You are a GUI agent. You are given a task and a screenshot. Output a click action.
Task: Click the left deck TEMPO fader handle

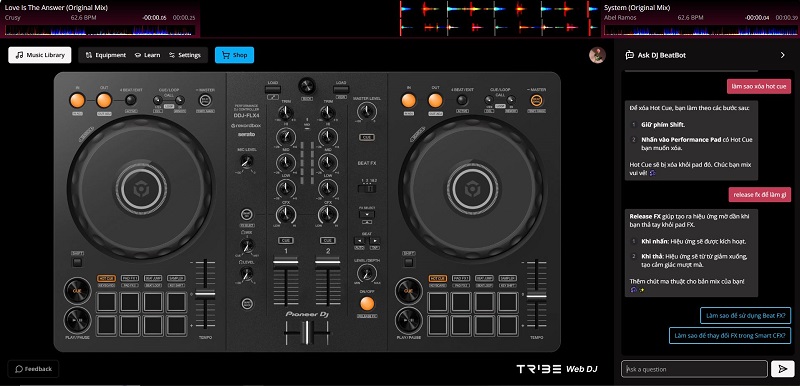click(x=205, y=294)
